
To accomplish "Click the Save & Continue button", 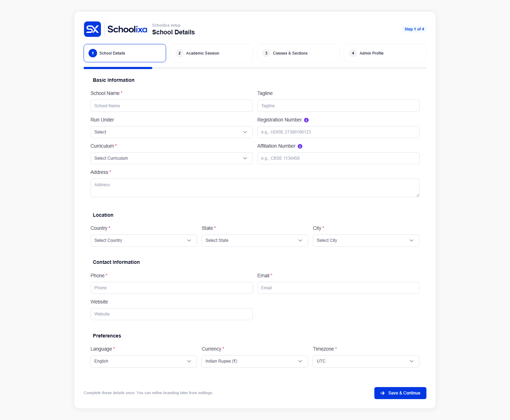I will click(400, 393).
